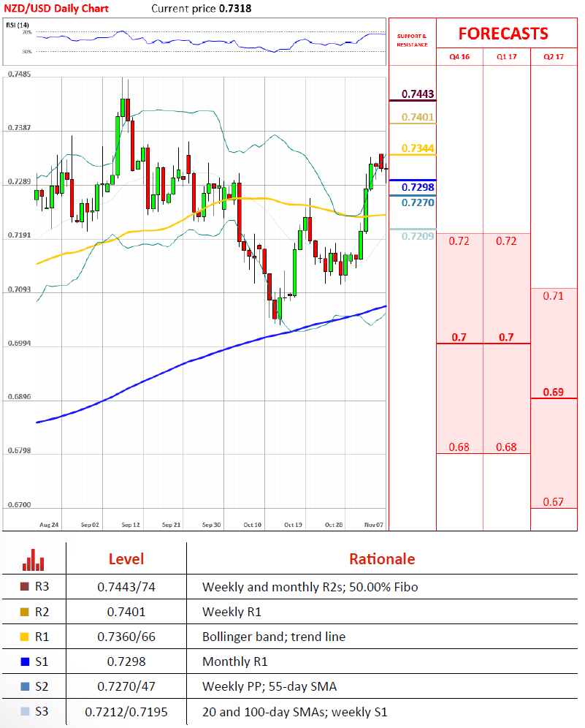Click the Q2 17 forecast value 0.71
Viewport: 585px width, 728px height.
click(x=554, y=296)
